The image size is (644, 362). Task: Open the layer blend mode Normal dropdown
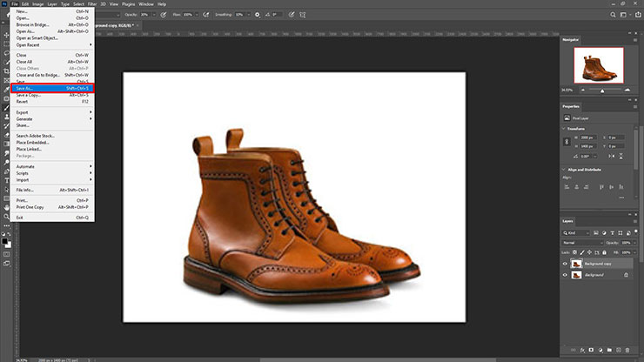tap(581, 243)
